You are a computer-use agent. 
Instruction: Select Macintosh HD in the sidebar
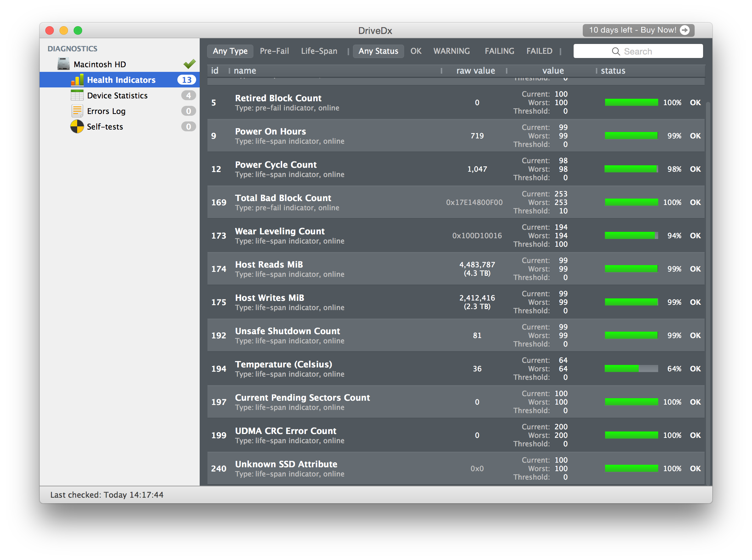point(120,64)
